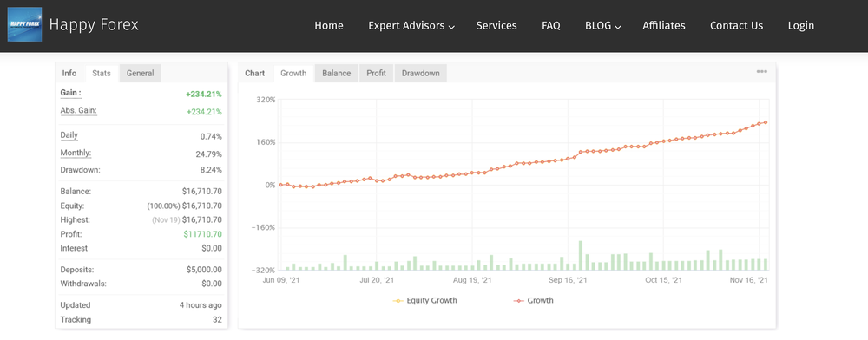The width and height of the screenshot is (868, 340).
Task: Click the Info panel heading
Action: [x=69, y=73]
